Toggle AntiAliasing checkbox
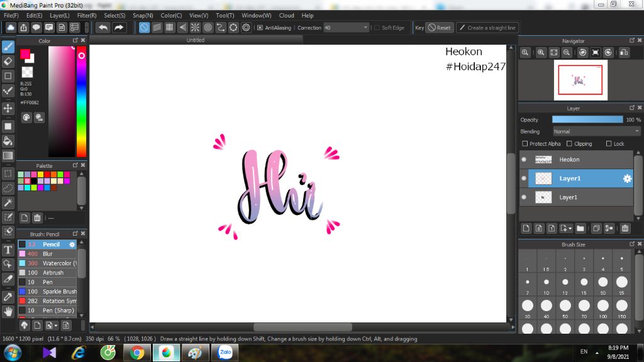The width and height of the screenshot is (644, 362). [x=260, y=28]
